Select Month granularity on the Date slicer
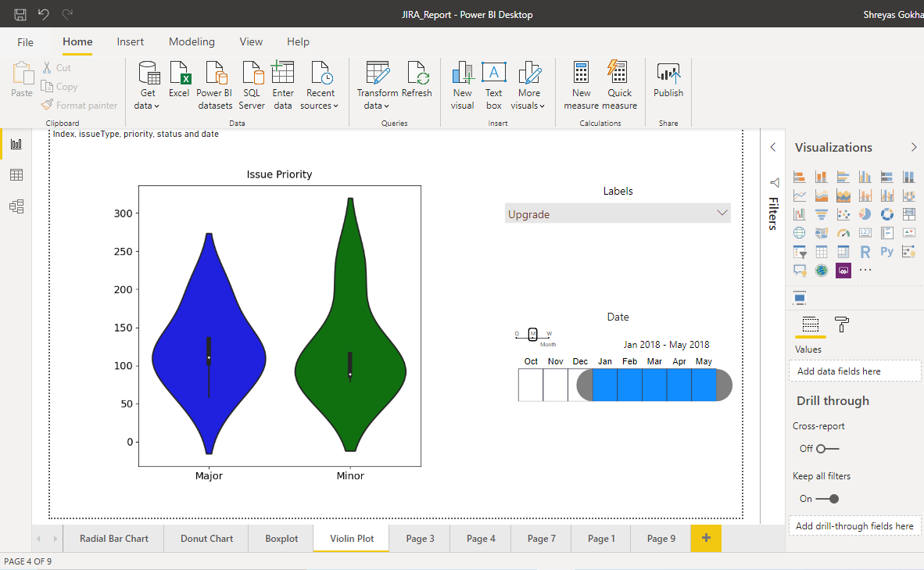This screenshot has height=570, width=924. 532,334
